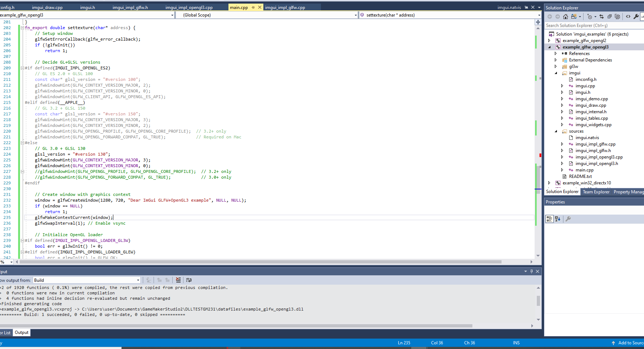Click the editor horizontal scrollbar

(x=260, y=262)
